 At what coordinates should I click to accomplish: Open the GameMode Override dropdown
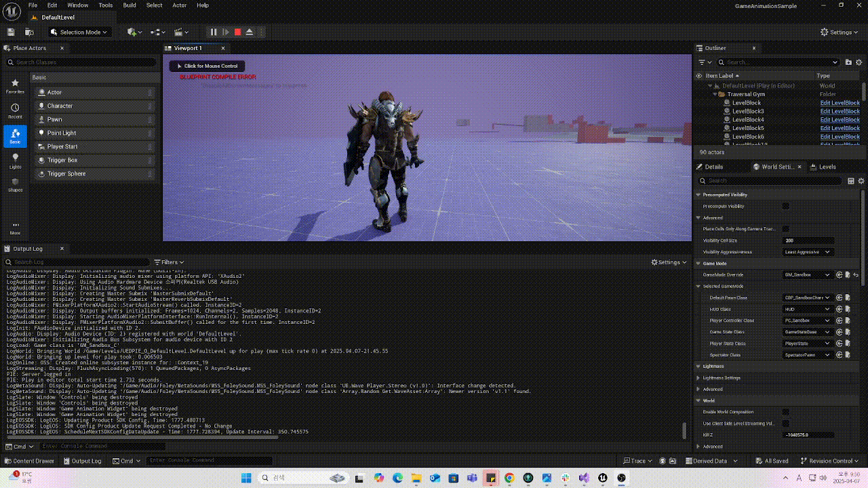pyautogui.click(x=808, y=274)
